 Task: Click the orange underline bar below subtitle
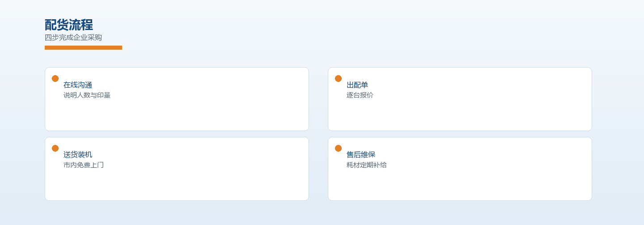[x=83, y=47]
